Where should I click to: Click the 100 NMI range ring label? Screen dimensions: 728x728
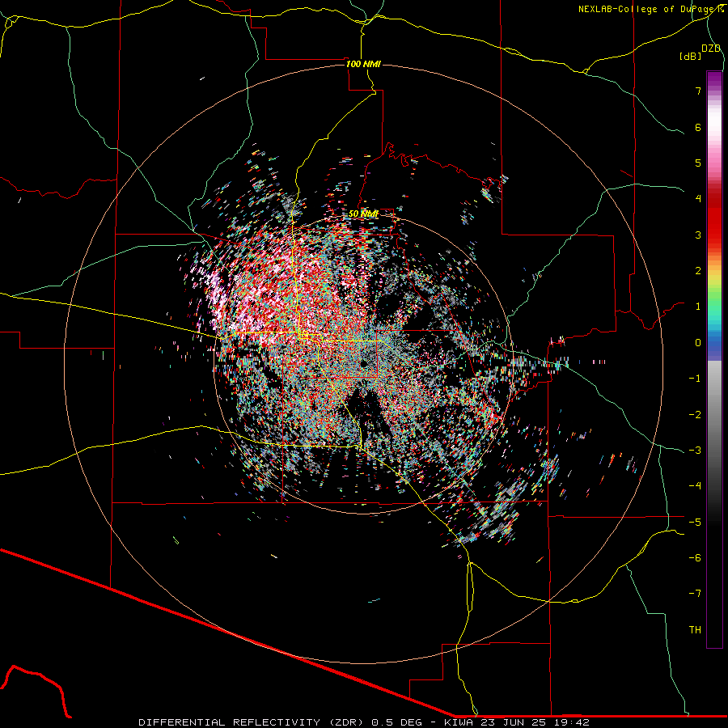363,64
